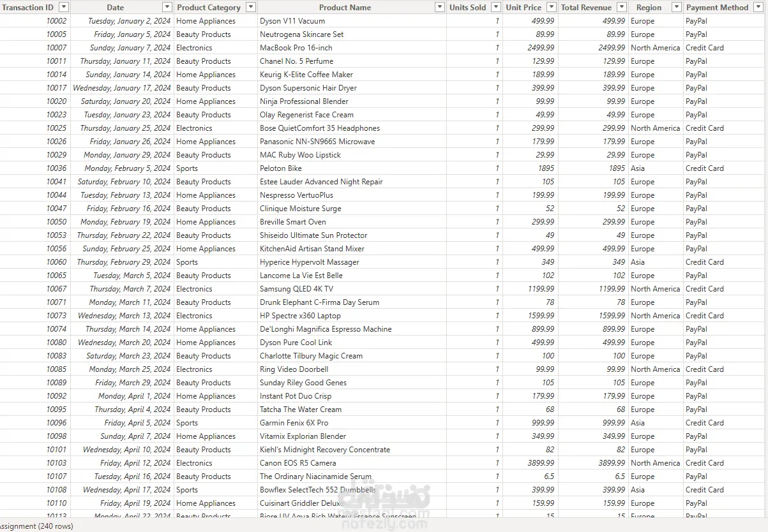Image resolution: width=768 pixels, height=532 pixels.
Task: Click the Payment Method header label
Action: (718, 8)
